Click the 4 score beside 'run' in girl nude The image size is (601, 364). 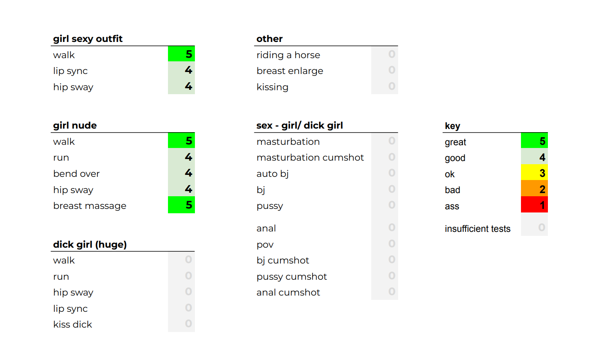(x=181, y=157)
